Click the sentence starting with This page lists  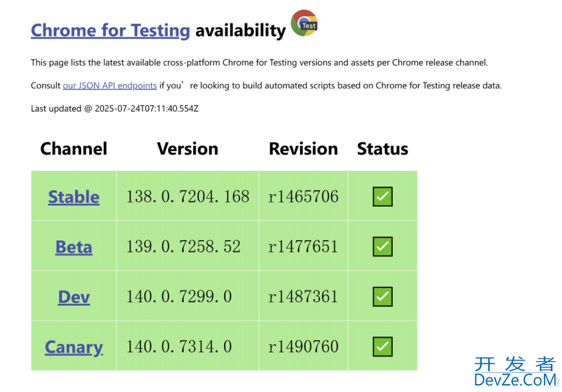pyautogui.click(x=259, y=63)
